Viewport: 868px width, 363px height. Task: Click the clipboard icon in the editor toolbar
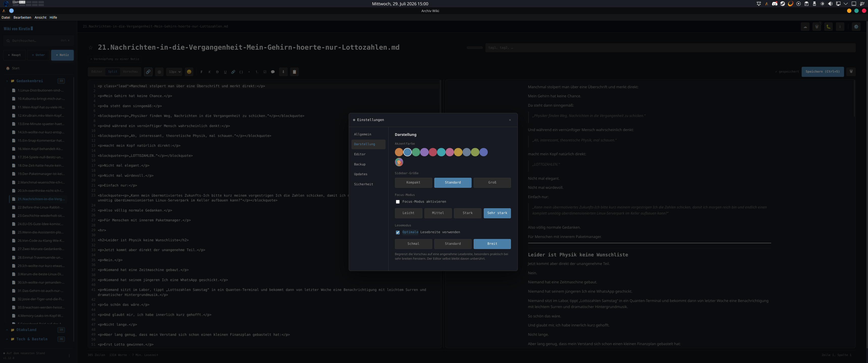pos(294,72)
